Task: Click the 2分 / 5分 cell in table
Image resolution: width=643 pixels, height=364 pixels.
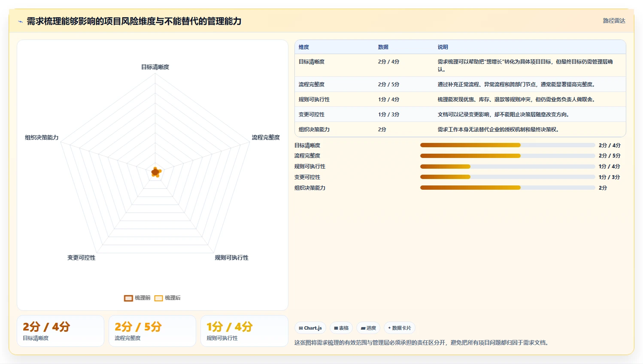Action: point(389,85)
